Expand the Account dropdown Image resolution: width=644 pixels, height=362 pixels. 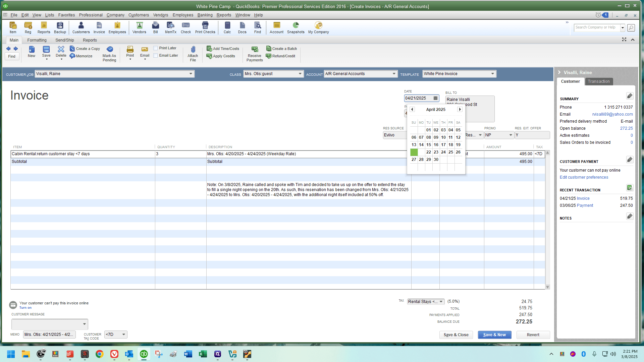point(394,74)
